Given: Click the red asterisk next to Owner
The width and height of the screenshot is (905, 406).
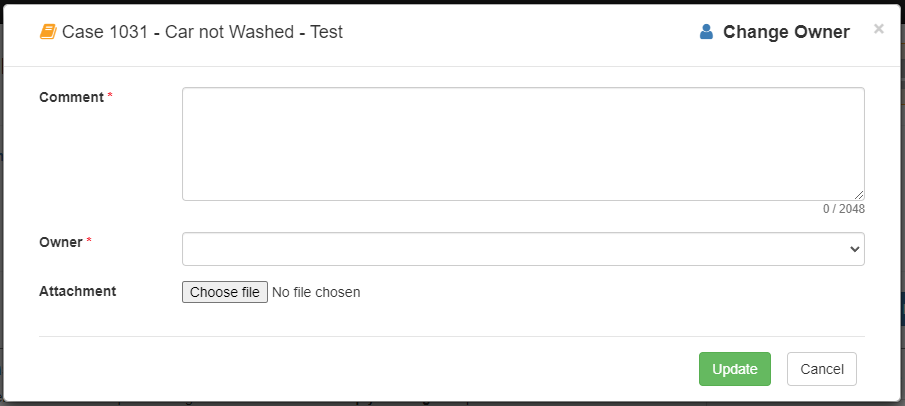Looking at the screenshot, I should pyautogui.click(x=89, y=240).
